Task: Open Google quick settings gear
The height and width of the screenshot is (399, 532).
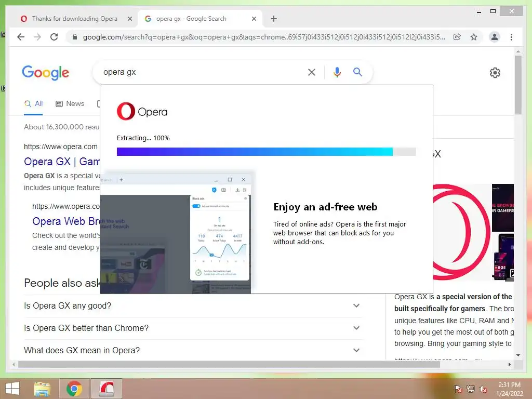Action: tap(495, 73)
